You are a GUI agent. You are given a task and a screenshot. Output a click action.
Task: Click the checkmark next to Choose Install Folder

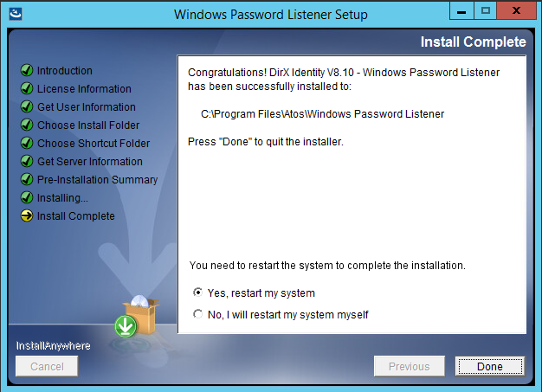coord(27,125)
